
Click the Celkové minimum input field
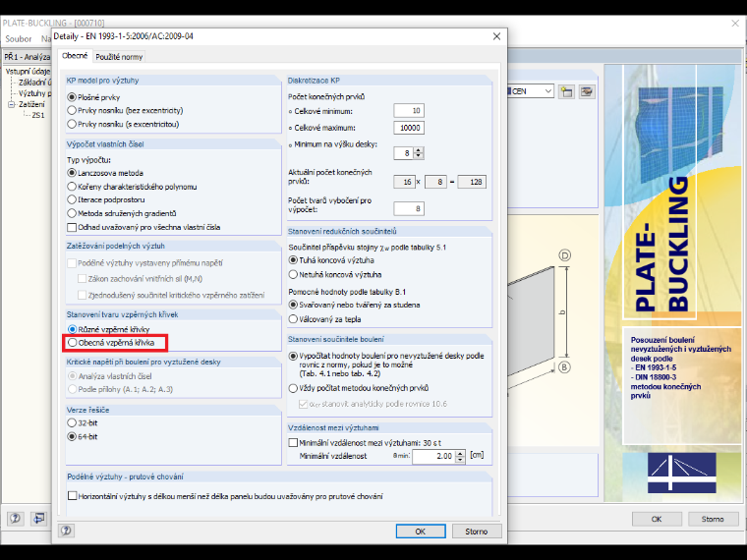(409, 110)
